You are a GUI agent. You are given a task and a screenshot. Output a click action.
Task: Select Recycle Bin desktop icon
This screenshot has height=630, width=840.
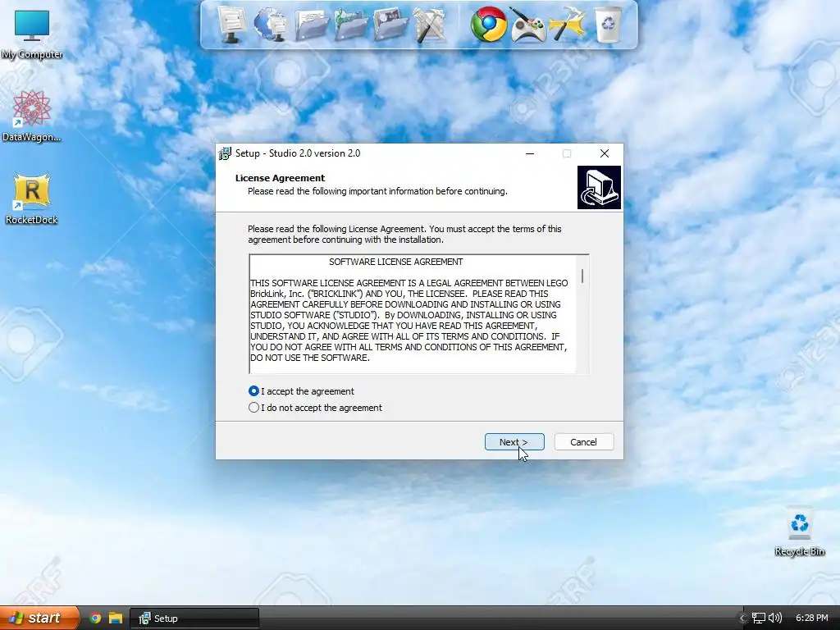click(799, 532)
